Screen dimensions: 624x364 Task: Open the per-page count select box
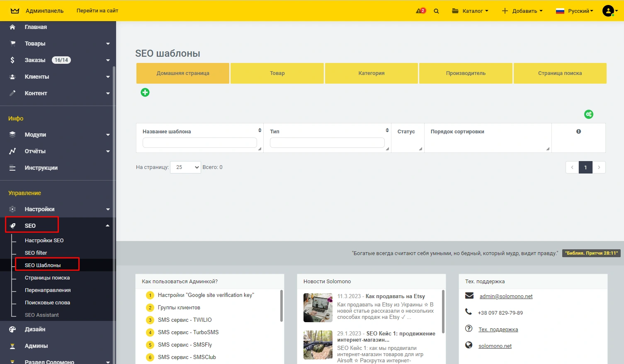(x=185, y=167)
